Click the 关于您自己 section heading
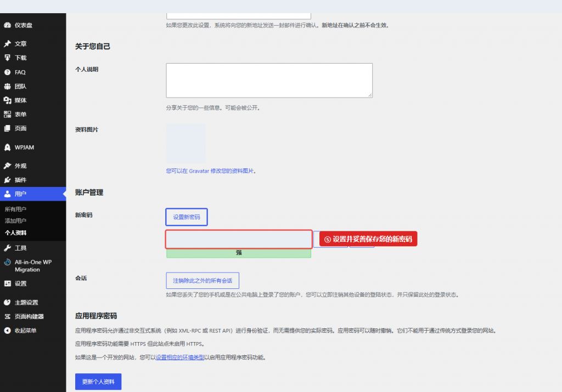 pos(92,46)
